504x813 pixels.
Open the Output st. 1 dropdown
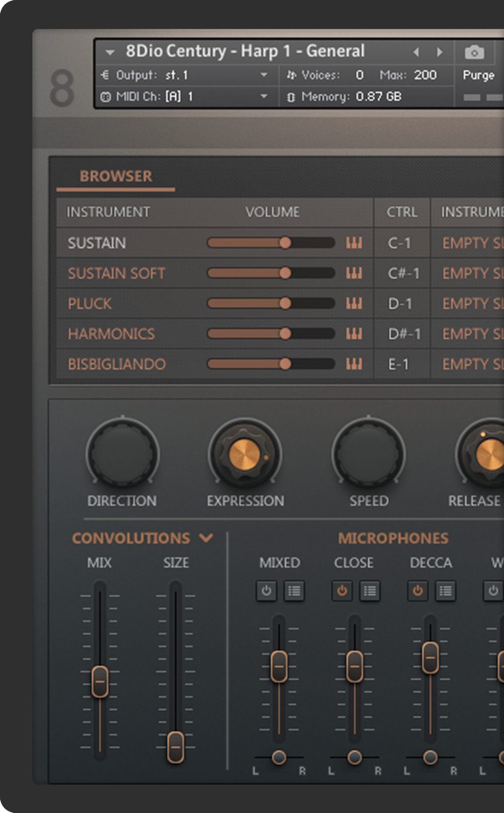(264, 75)
